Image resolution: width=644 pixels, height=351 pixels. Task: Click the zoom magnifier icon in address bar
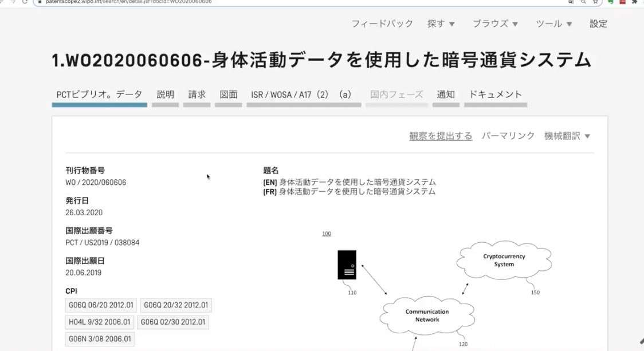(x=583, y=2)
